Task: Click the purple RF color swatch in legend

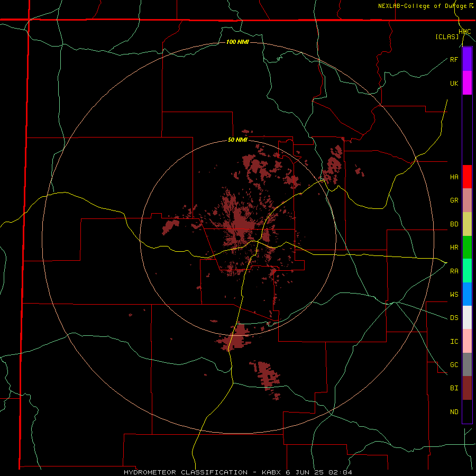Action: pos(467,59)
